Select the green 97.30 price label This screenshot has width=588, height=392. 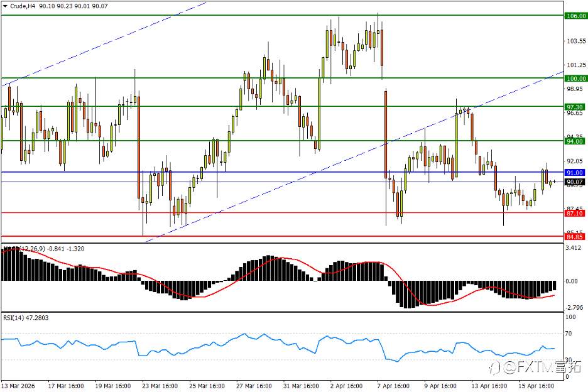click(575, 107)
